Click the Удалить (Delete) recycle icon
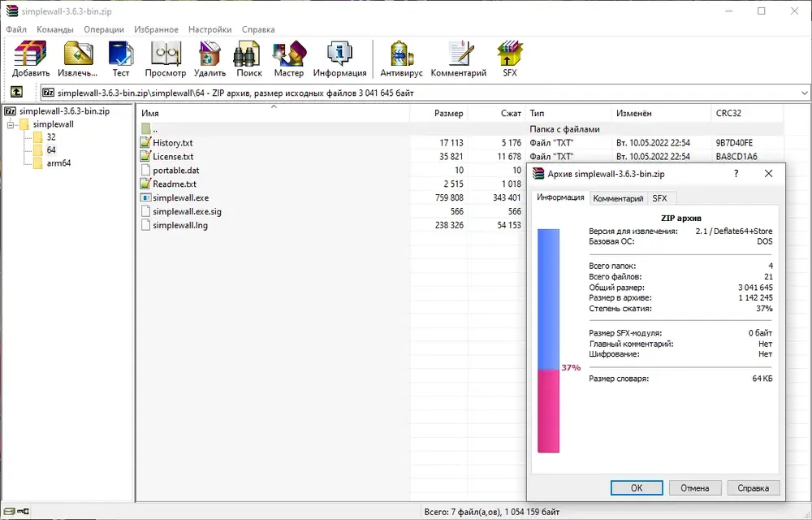The width and height of the screenshot is (812, 520). pyautogui.click(x=209, y=59)
